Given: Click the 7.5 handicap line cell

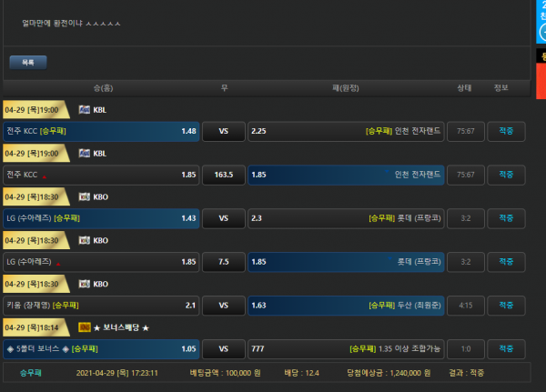Looking at the screenshot, I should click(223, 262).
